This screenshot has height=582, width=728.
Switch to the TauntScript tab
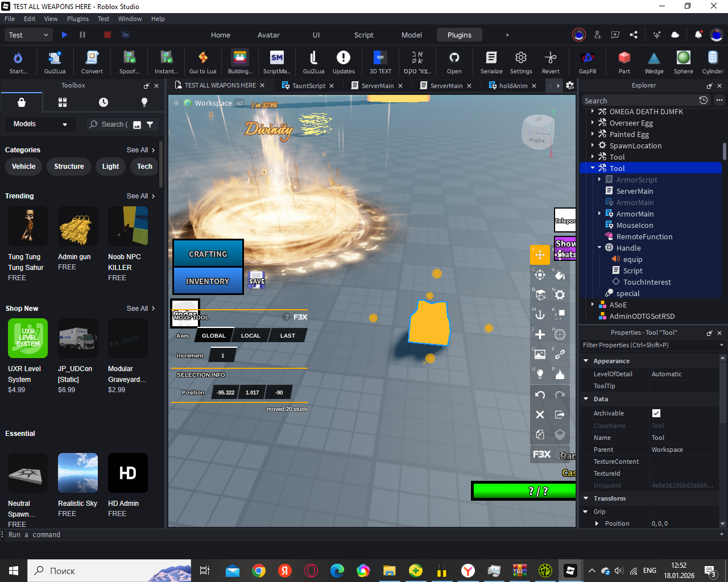309,86
